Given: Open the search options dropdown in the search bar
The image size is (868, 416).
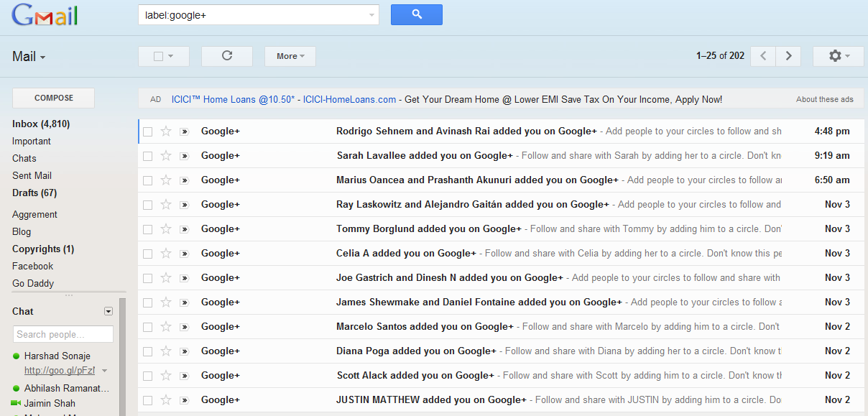Looking at the screenshot, I should click(x=371, y=14).
